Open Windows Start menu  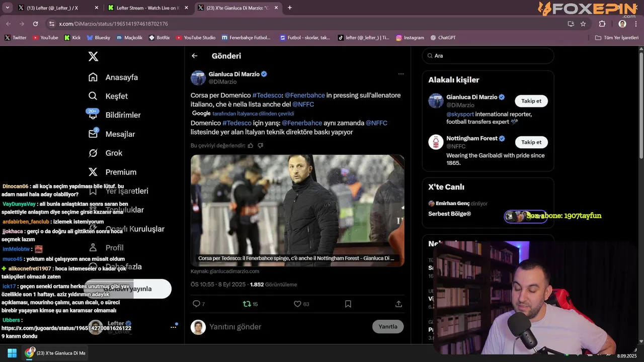pos(12,353)
